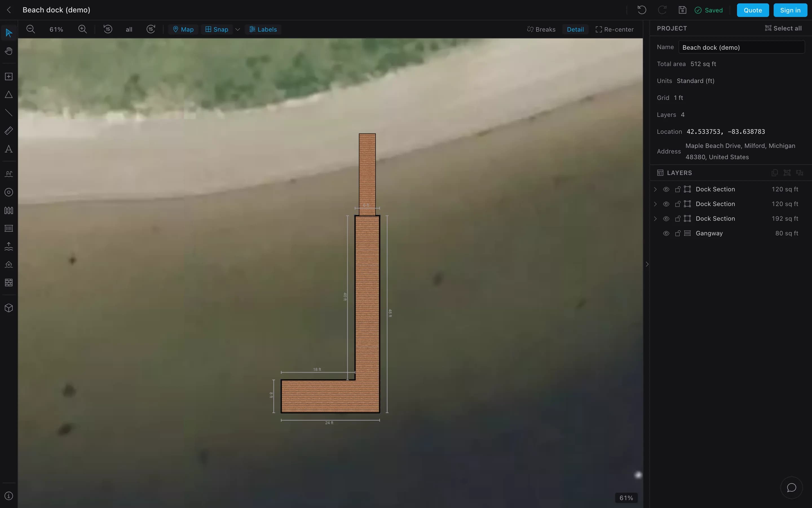
Task: Toggle dimension Labels
Action: [x=263, y=29]
